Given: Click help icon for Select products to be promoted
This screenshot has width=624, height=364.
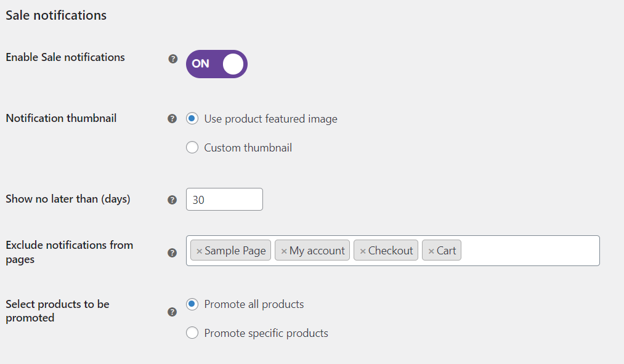Looking at the screenshot, I should tap(172, 312).
